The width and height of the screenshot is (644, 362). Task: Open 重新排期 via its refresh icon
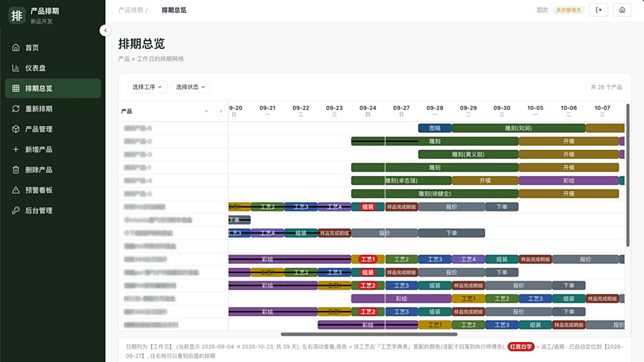click(x=16, y=108)
